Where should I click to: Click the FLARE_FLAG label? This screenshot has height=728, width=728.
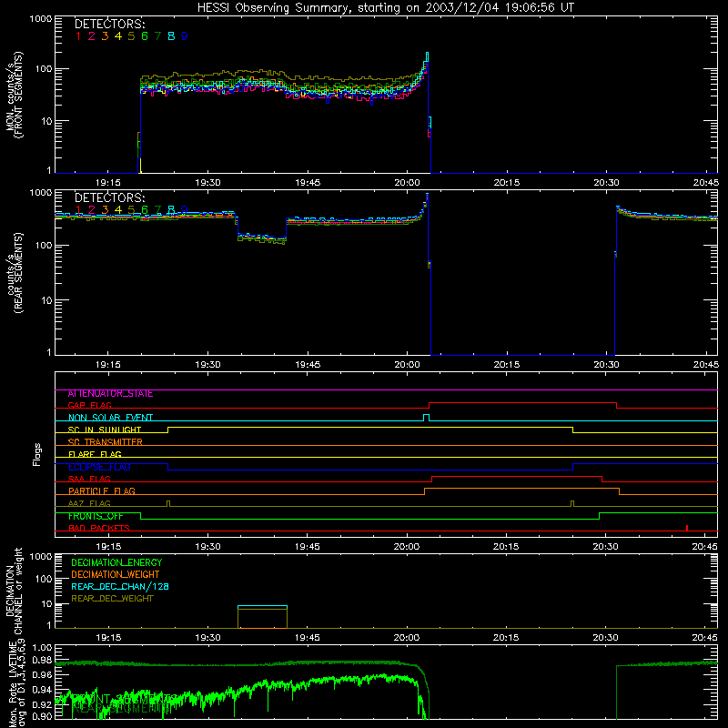(95, 454)
